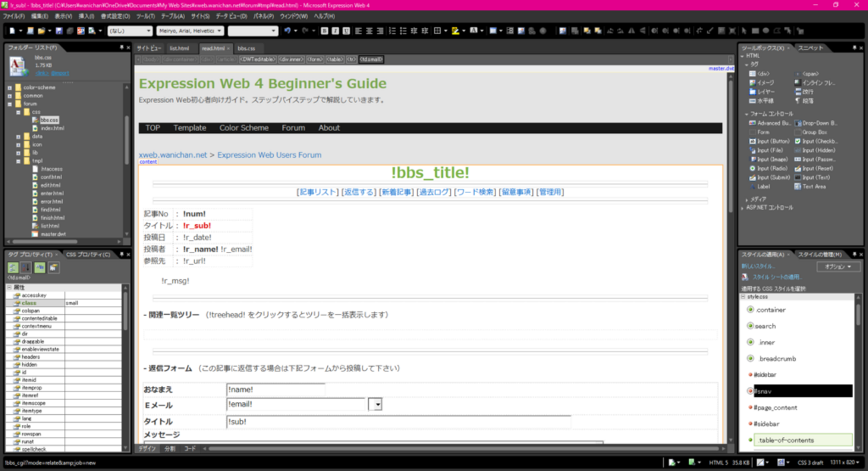Open the 挿入(I) menu

86,16
